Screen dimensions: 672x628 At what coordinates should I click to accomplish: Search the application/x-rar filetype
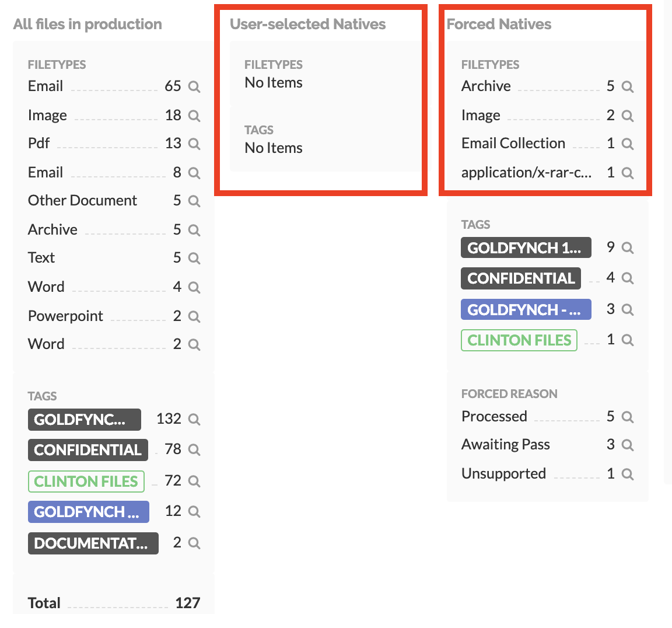pyautogui.click(x=627, y=172)
